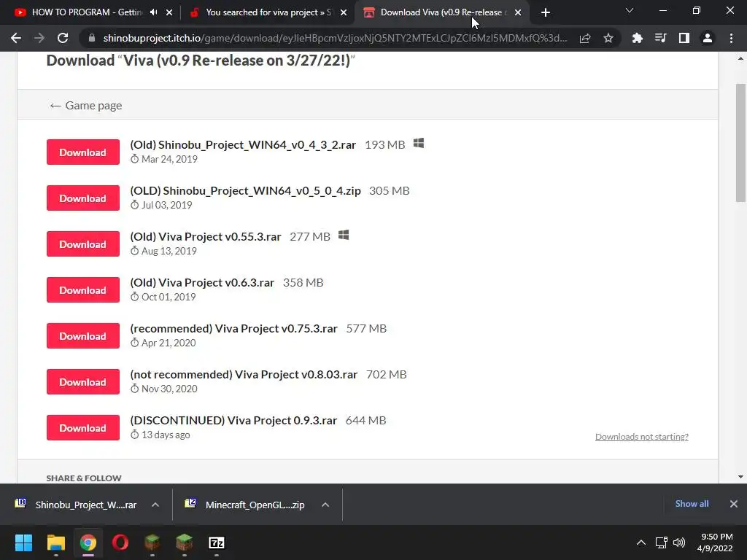Open 7-Zip from the taskbar
Screen dimensions: 747x560
pyautogui.click(x=217, y=542)
